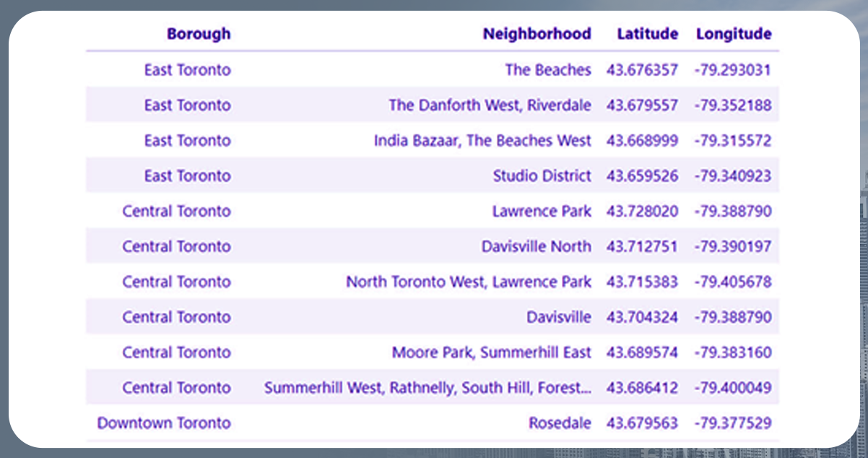Select Moore Park, Summerhill East cell
Viewport: 868px width, 458px height.
coord(491,353)
